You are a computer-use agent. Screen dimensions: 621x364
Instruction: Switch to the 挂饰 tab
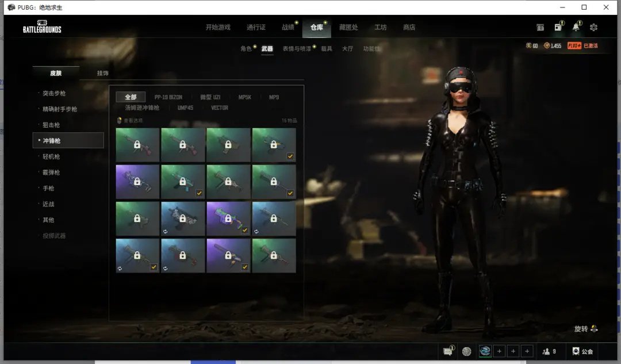coord(102,73)
